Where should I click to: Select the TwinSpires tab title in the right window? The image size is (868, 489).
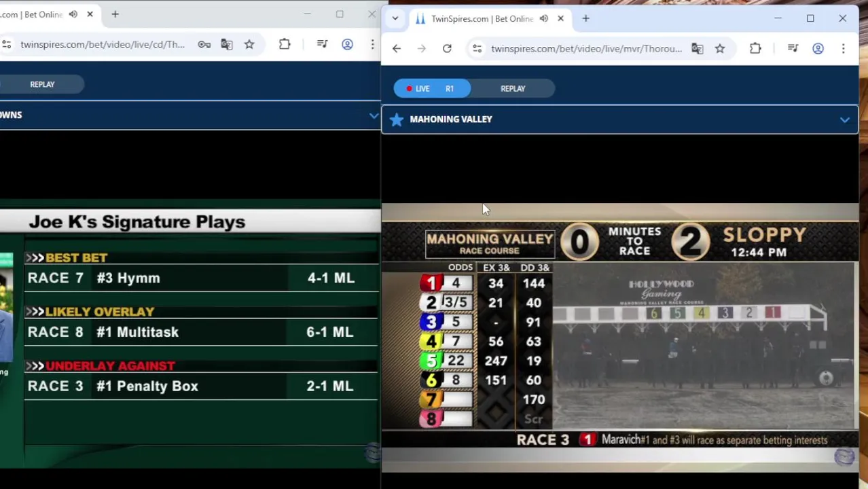(x=482, y=18)
